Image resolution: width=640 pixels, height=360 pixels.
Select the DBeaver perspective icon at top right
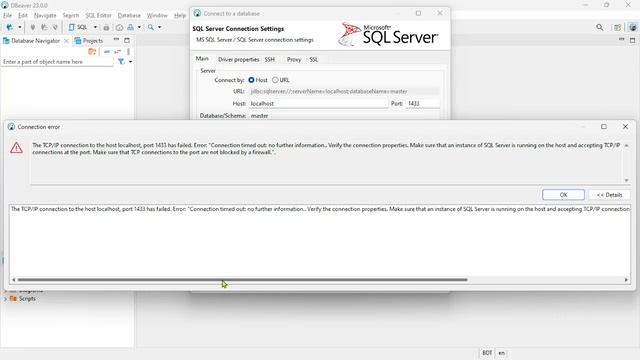[632, 27]
